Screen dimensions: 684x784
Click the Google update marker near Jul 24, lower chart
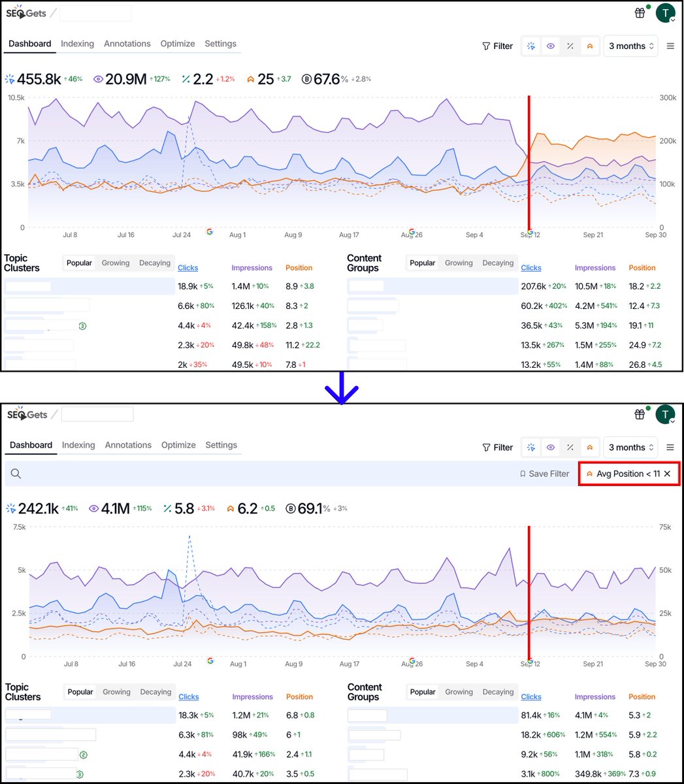(210, 661)
